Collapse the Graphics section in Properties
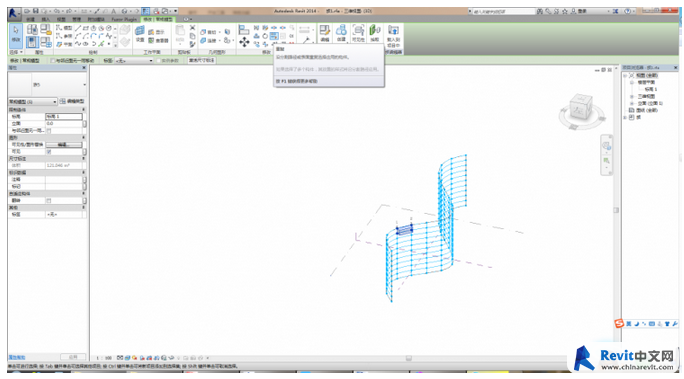684x379 pixels. click(x=84, y=137)
